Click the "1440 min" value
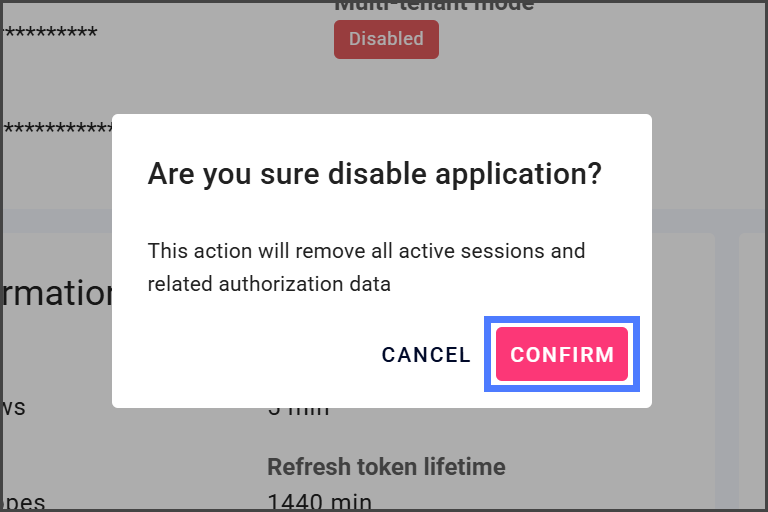 click(319, 500)
